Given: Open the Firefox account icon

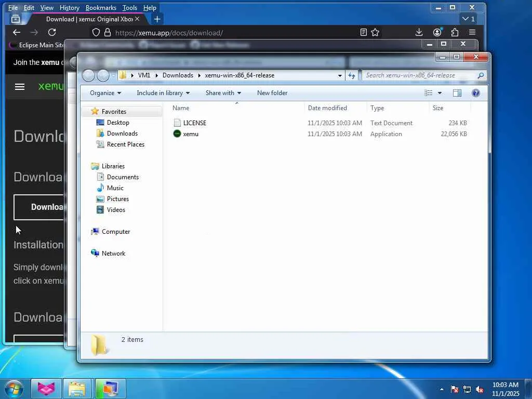Looking at the screenshot, I should coord(437,32).
